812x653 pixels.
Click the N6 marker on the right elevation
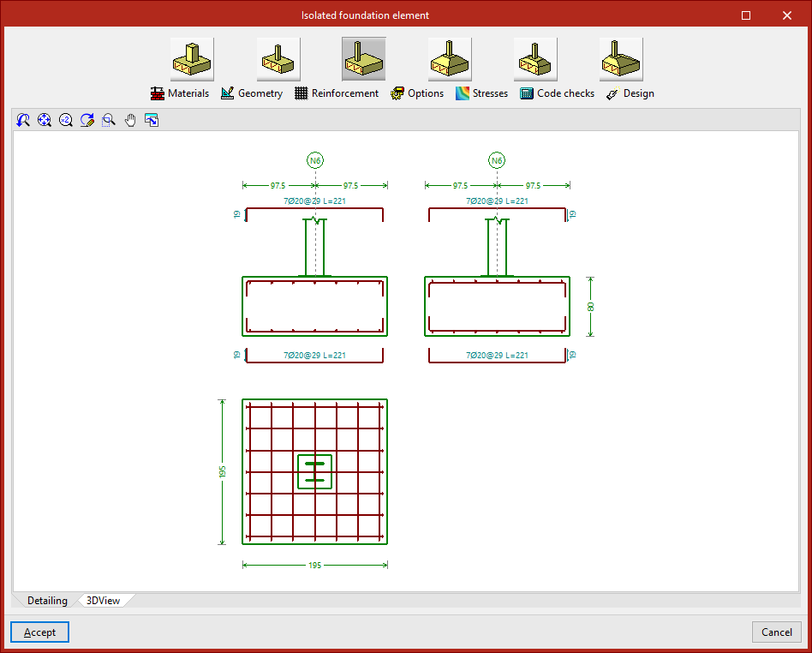pyautogui.click(x=497, y=160)
